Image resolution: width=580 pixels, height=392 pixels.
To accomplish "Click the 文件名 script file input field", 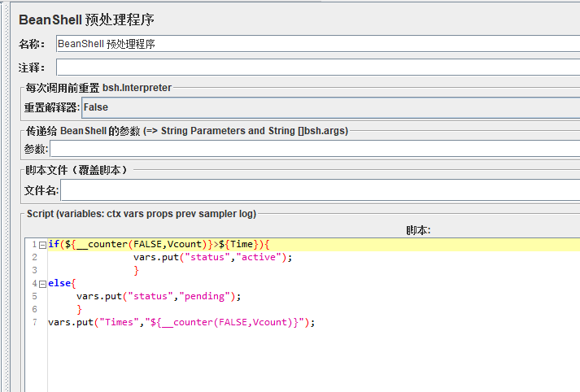I will coord(321,190).
